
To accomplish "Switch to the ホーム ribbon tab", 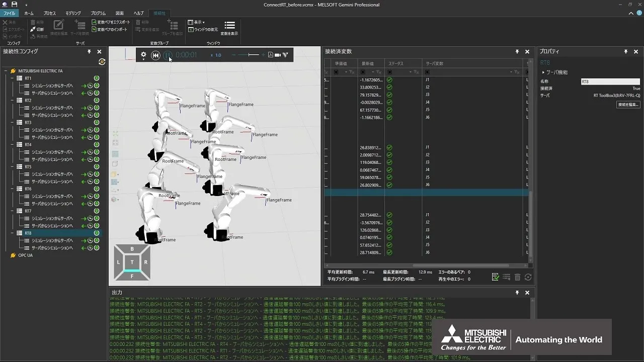I will (29, 13).
